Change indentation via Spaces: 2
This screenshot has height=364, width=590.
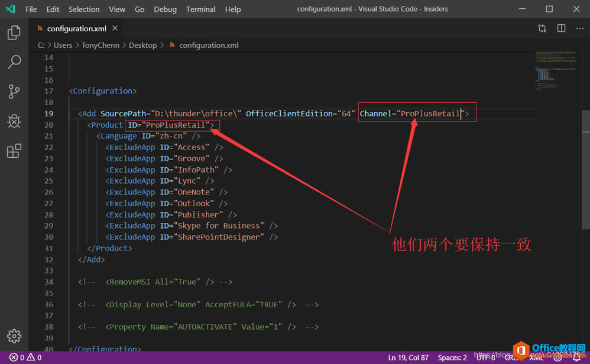pos(452,357)
